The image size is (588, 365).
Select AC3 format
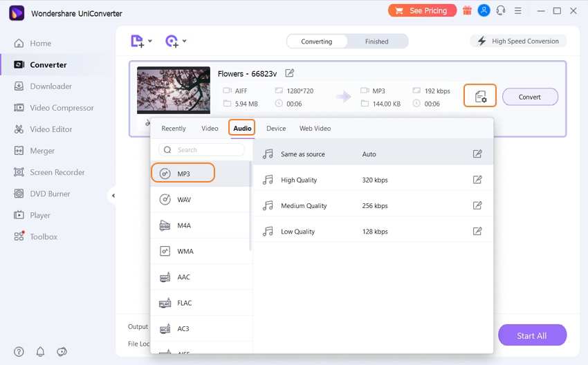tap(200, 328)
